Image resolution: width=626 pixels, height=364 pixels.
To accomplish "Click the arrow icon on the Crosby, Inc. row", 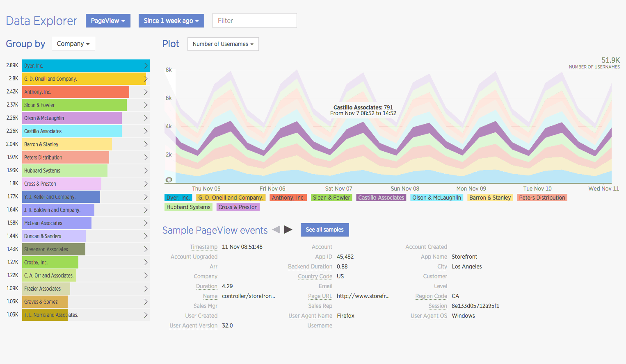I will pyautogui.click(x=146, y=262).
